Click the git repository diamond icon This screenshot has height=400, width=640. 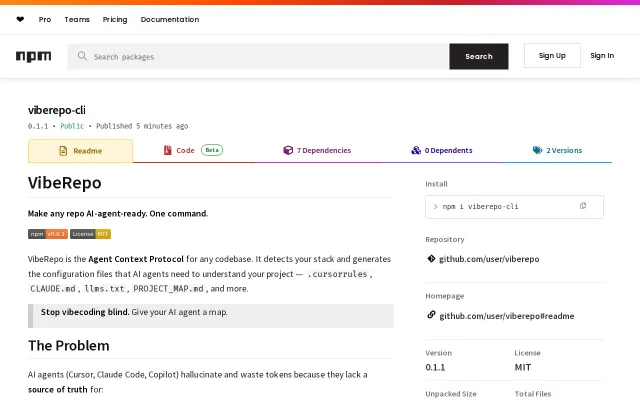(x=431, y=258)
